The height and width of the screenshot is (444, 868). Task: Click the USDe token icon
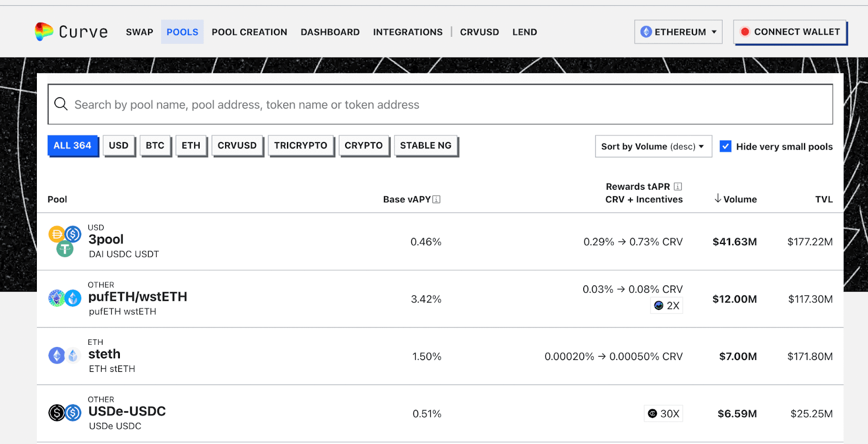tap(56, 413)
